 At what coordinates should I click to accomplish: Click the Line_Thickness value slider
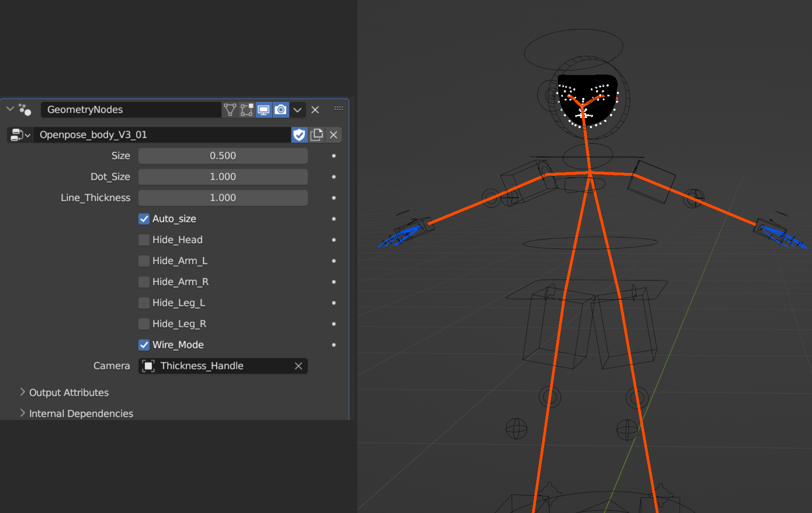[223, 198]
